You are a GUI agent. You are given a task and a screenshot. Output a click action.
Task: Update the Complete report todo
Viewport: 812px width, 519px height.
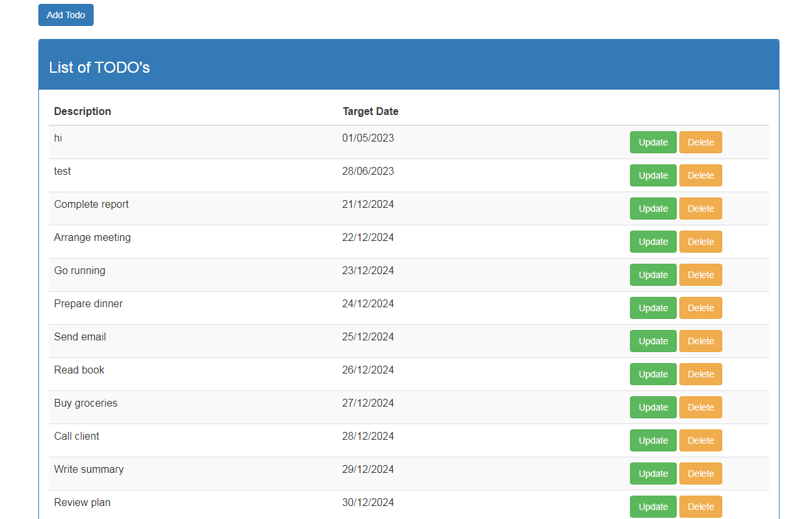click(653, 209)
